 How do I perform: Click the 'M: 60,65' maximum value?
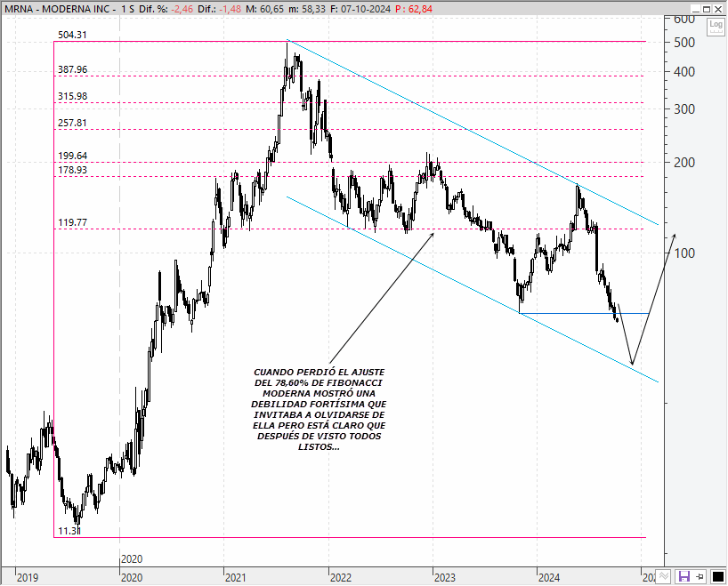[x=265, y=9]
